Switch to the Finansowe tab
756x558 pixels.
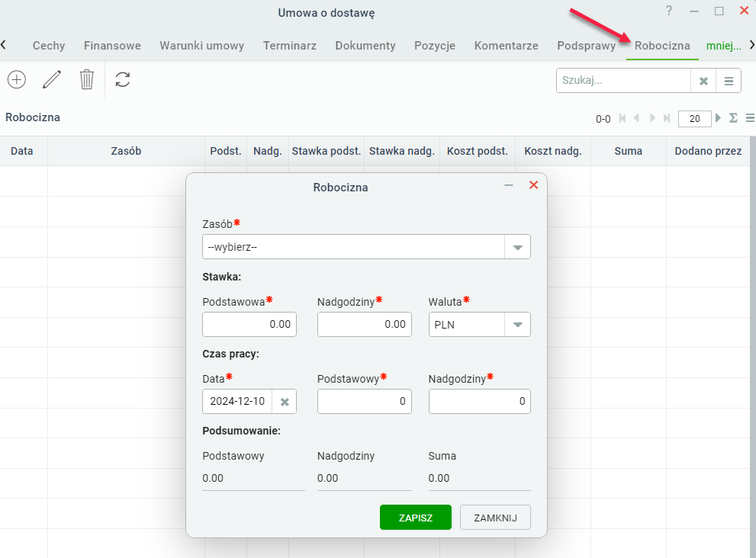[x=112, y=46]
